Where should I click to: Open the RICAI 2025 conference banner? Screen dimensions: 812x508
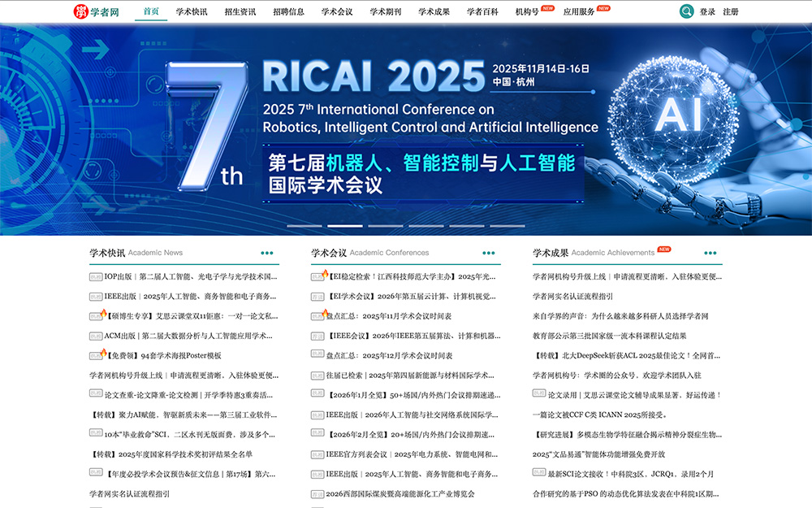[406, 130]
